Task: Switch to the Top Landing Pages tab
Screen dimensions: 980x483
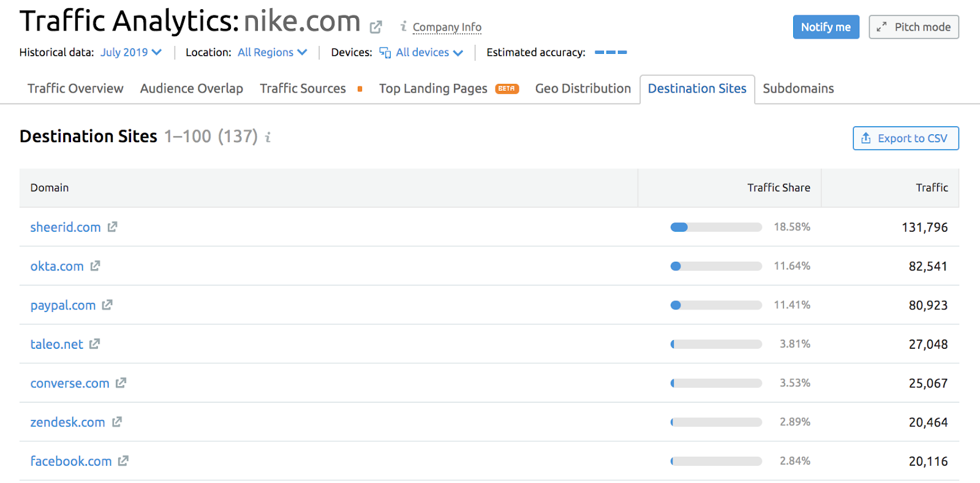Action: (x=433, y=88)
